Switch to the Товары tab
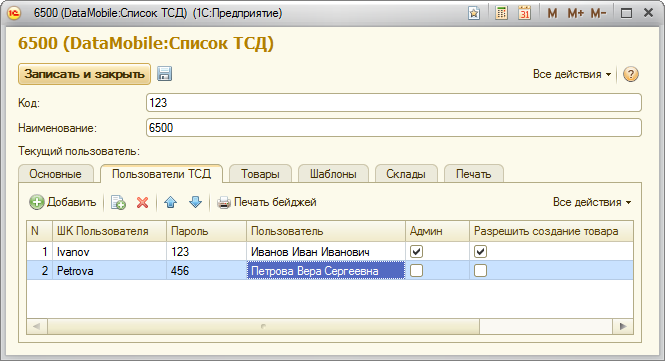This screenshot has width=665, height=361. click(x=260, y=174)
